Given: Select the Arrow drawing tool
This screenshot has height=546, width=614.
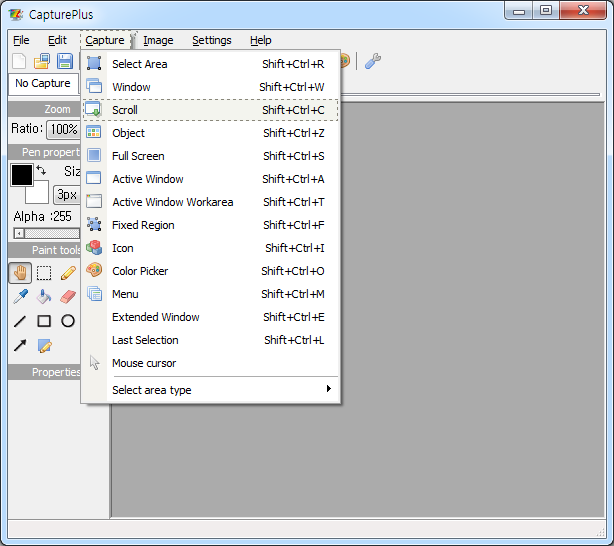Looking at the screenshot, I should 20,345.
